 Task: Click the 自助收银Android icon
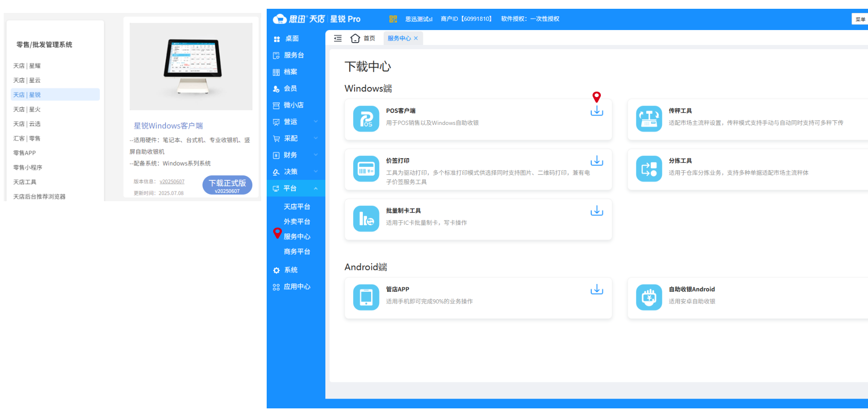(649, 297)
